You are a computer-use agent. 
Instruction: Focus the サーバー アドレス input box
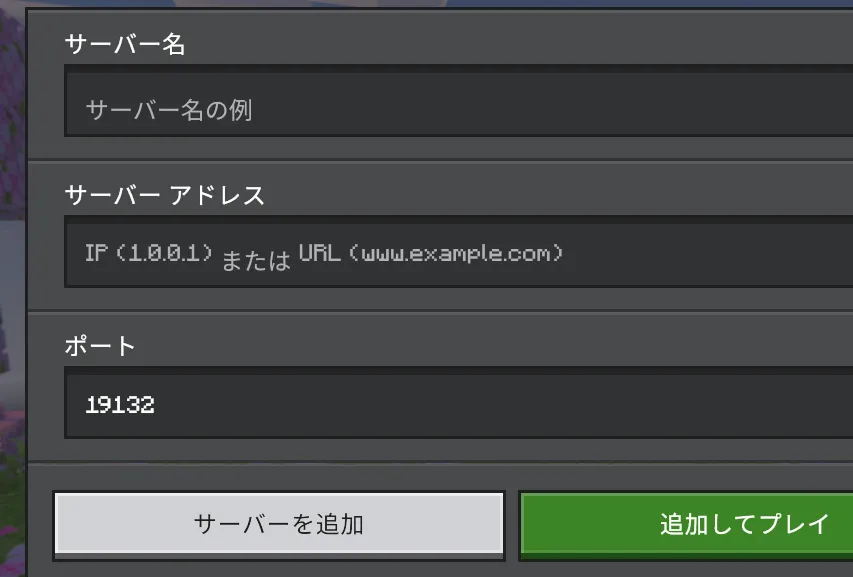pos(459,251)
